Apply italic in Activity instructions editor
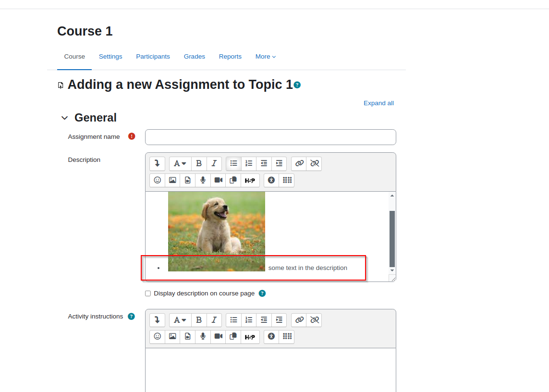The width and height of the screenshot is (549, 392). pyautogui.click(x=214, y=320)
